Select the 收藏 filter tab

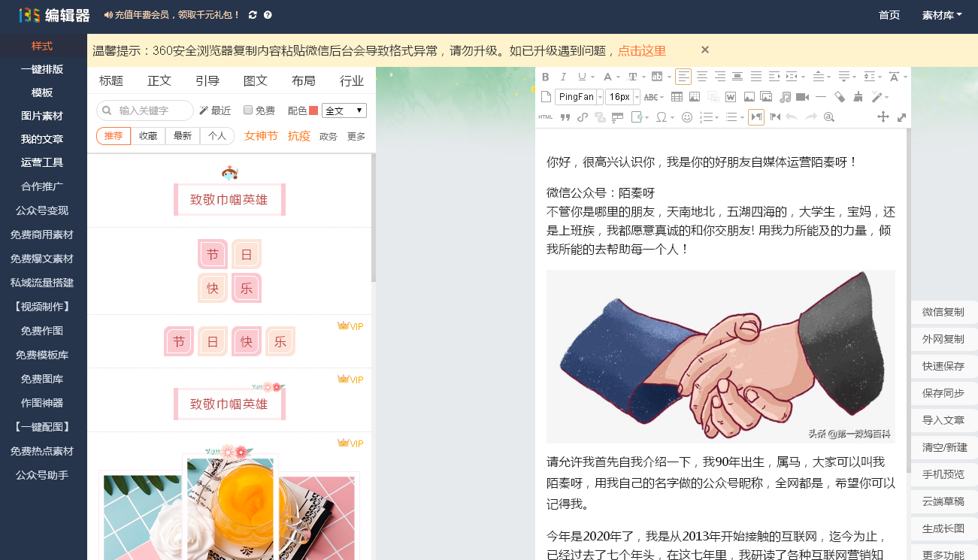(x=148, y=136)
